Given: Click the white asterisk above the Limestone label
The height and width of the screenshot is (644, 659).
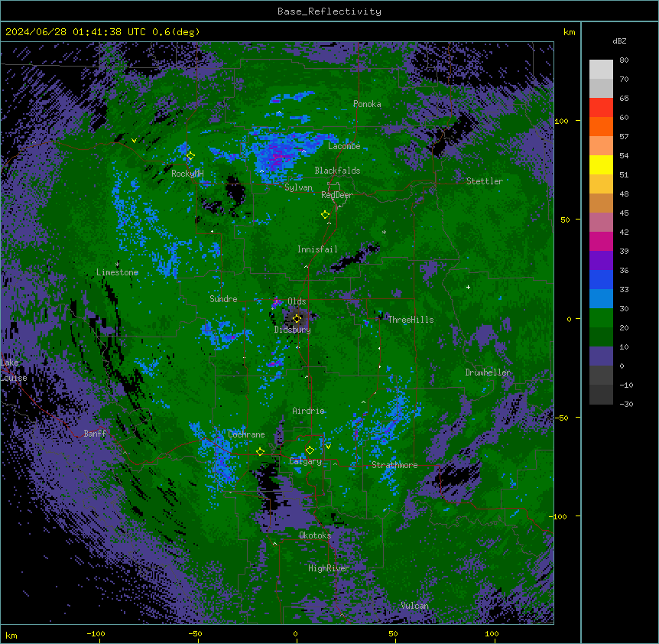Looking at the screenshot, I should [x=117, y=265].
